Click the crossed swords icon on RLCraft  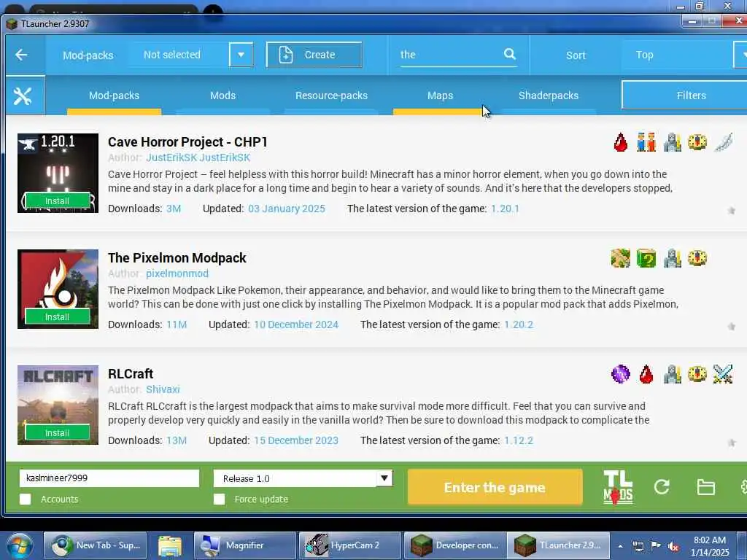click(723, 374)
